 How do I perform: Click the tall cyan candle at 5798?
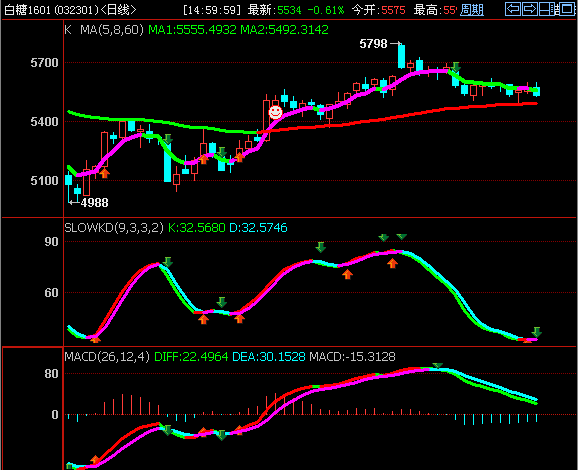click(401, 56)
